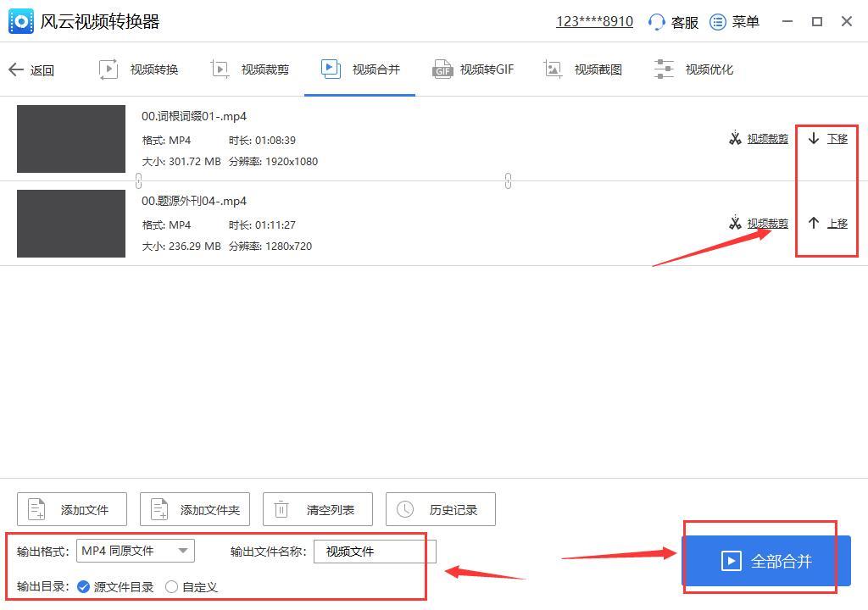The width and height of the screenshot is (868, 610).
Task: Open the 视频转GIF tab
Action: 487,69
